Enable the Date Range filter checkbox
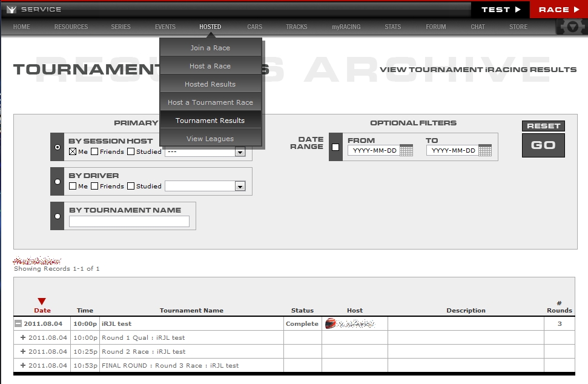This screenshot has height=384, width=588. pos(335,147)
